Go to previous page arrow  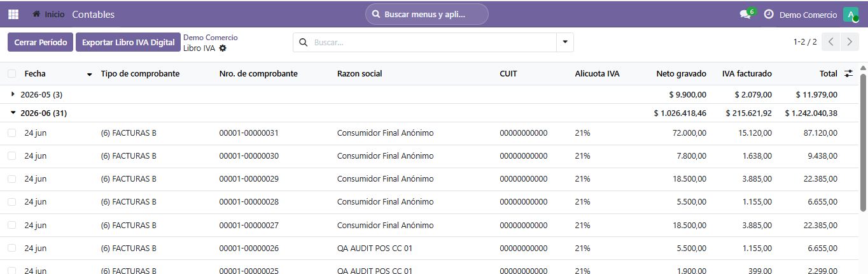tap(831, 42)
